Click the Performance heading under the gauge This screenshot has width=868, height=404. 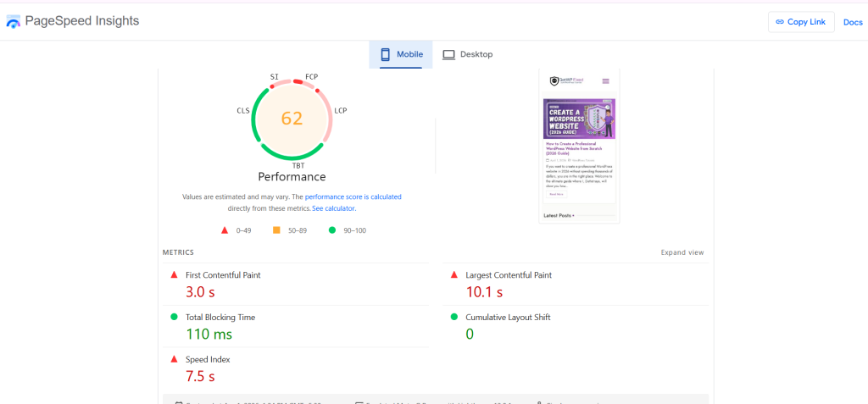(x=292, y=177)
